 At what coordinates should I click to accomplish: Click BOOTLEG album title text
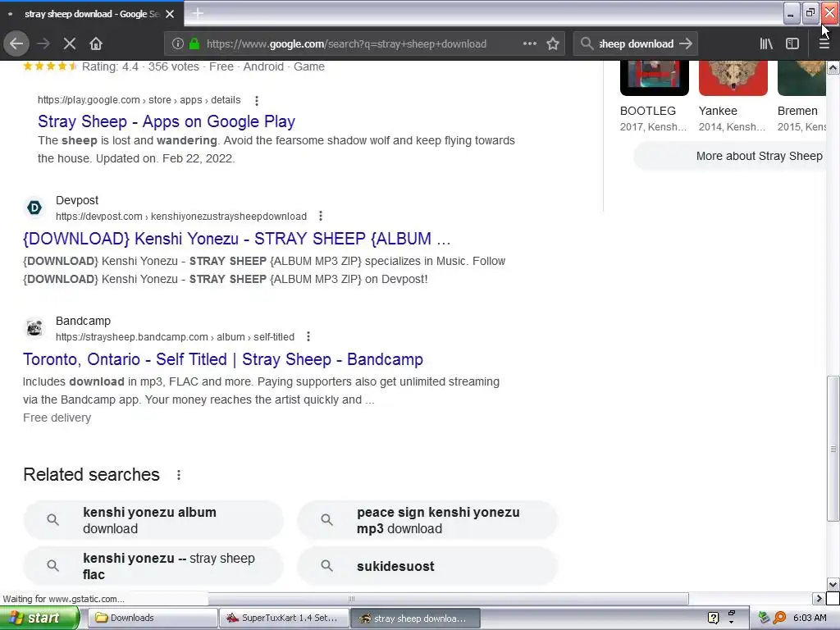click(x=648, y=111)
